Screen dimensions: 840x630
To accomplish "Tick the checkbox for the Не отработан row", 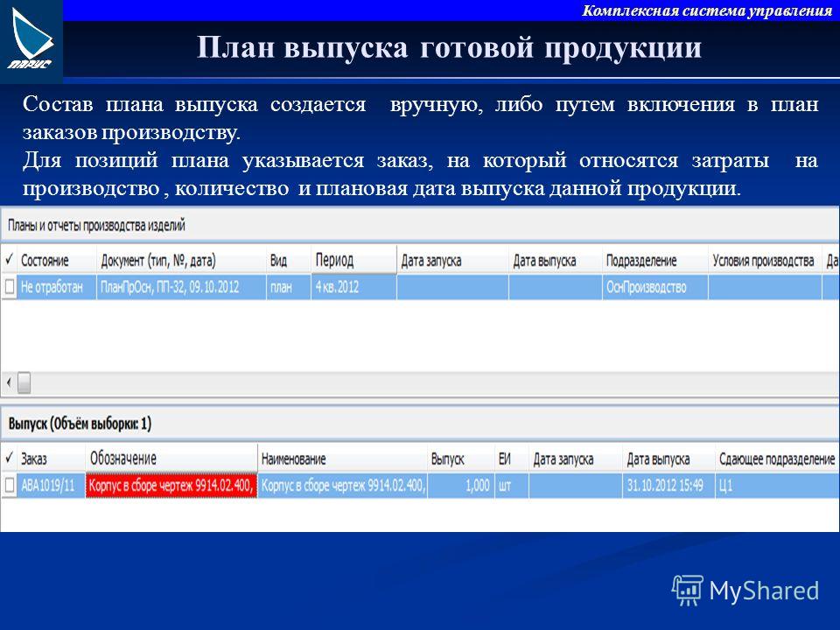I will tap(9, 287).
